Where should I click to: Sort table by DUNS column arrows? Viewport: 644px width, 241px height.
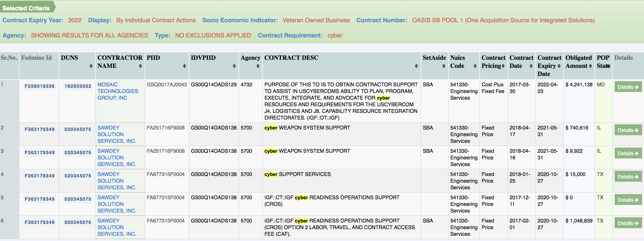point(91,66)
